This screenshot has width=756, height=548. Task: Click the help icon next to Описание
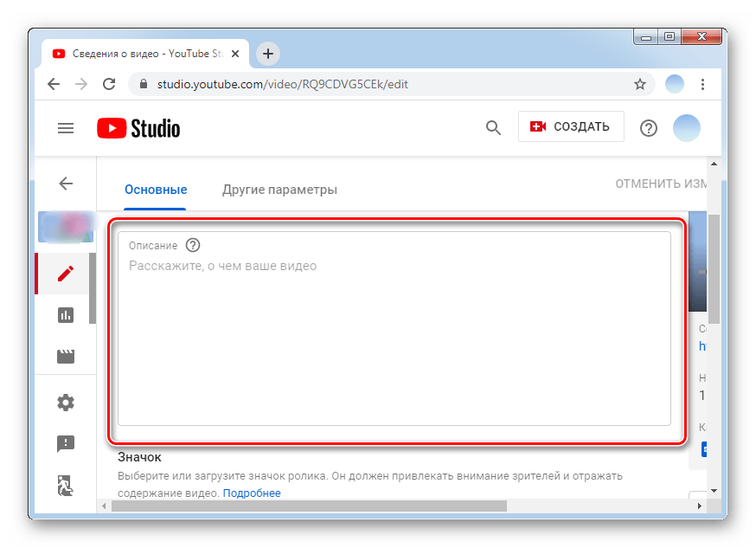coord(193,246)
